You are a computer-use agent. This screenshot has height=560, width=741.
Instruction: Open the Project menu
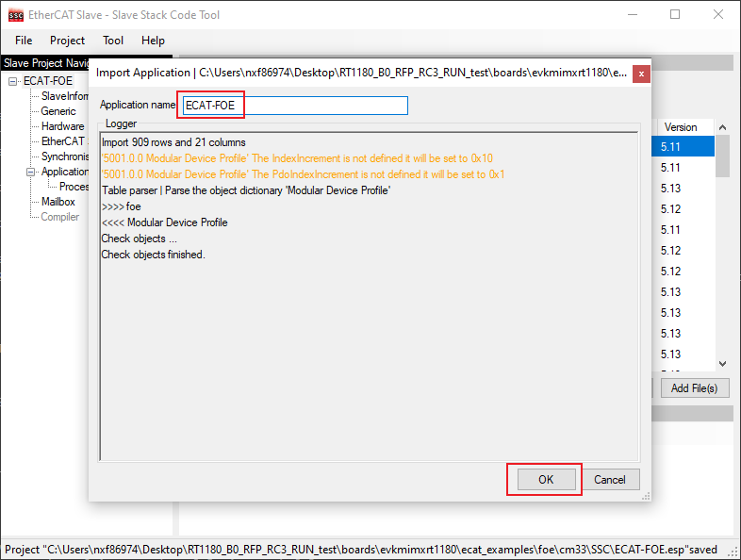coord(67,41)
